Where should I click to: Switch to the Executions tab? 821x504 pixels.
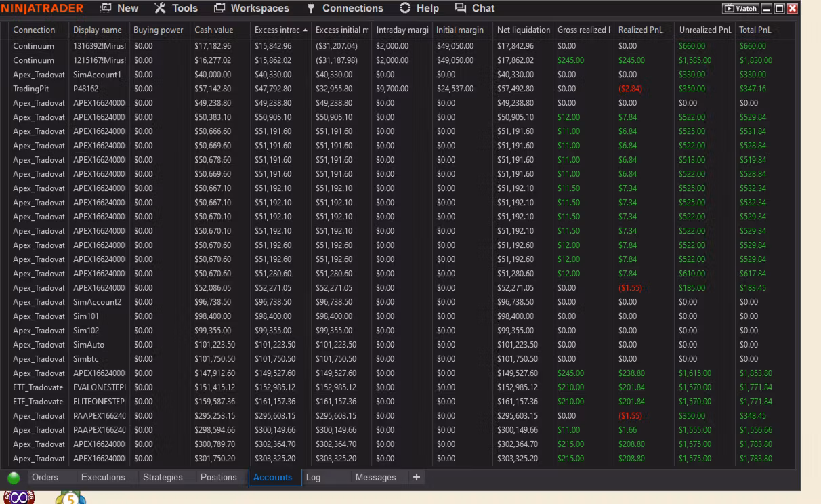click(x=103, y=478)
